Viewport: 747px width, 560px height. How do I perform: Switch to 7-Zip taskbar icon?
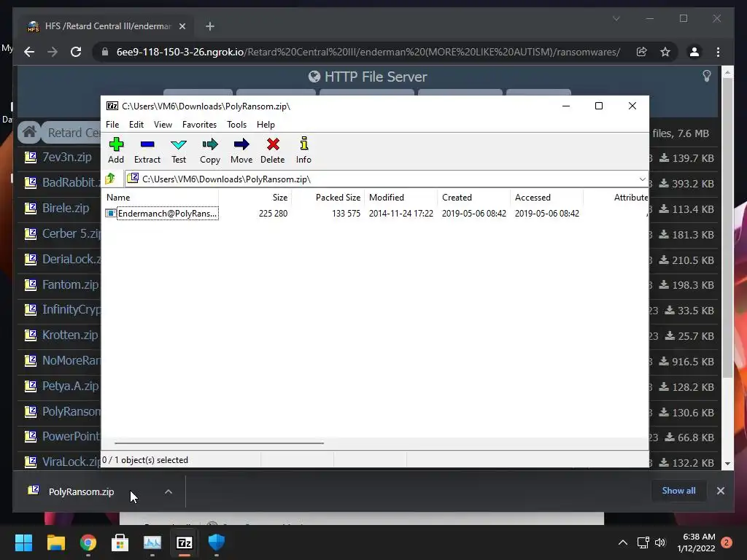(185, 542)
